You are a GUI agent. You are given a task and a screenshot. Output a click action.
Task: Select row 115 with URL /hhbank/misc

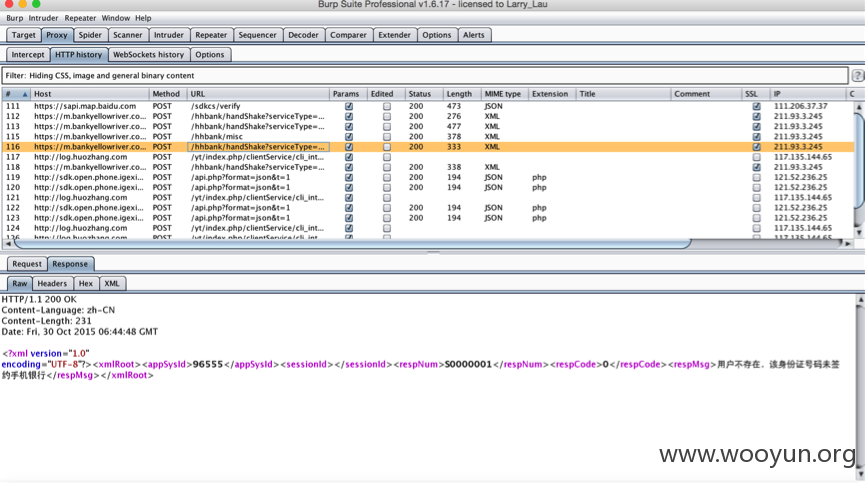[x=428, y=137]
